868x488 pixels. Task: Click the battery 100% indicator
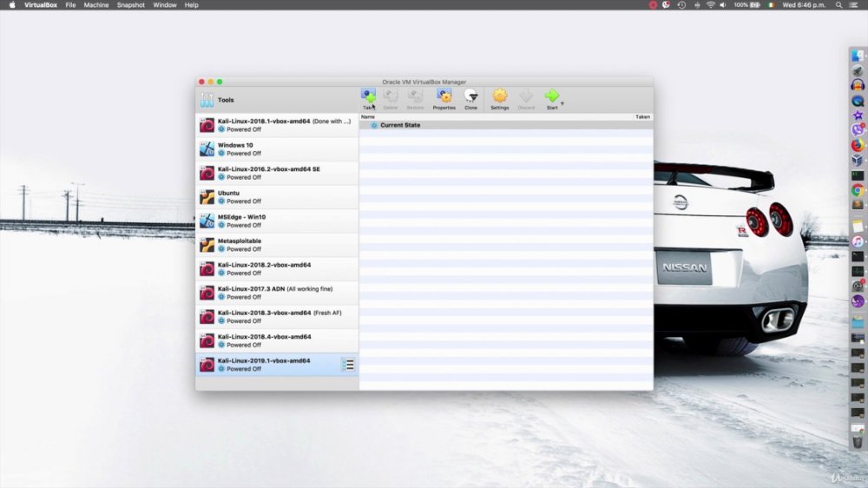pyautogui.click(x=746, y=5)
